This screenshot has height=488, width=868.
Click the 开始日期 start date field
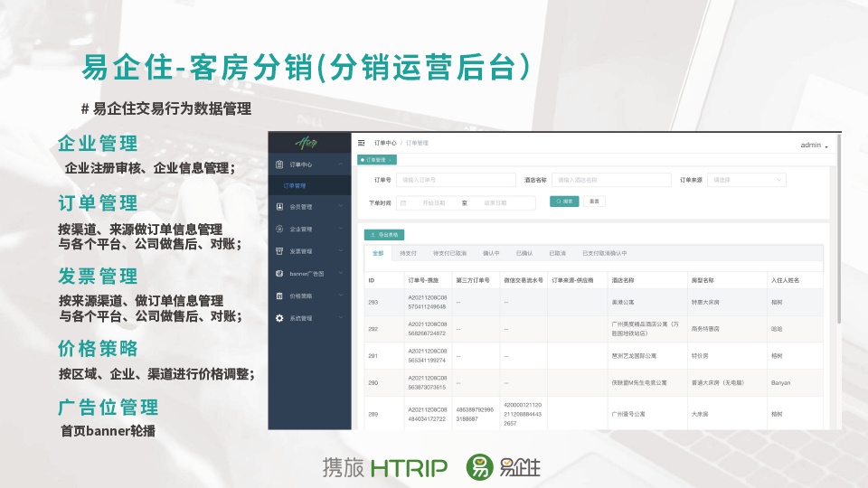click(434, 203)
